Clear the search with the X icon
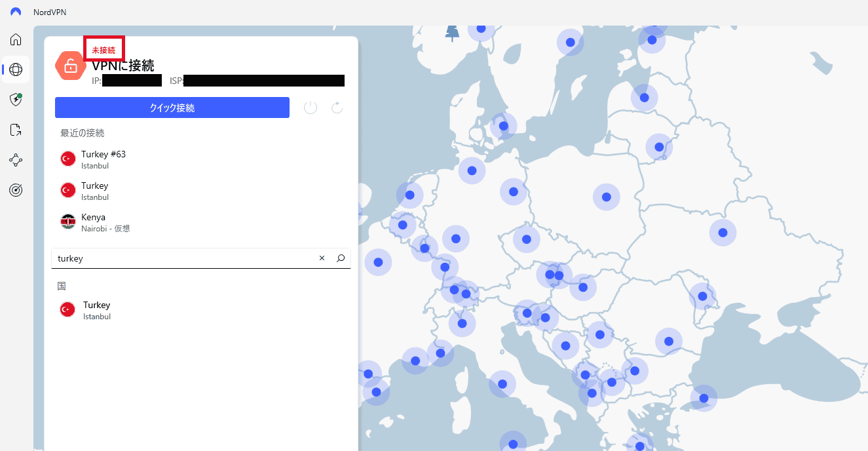 coord(322,258)
